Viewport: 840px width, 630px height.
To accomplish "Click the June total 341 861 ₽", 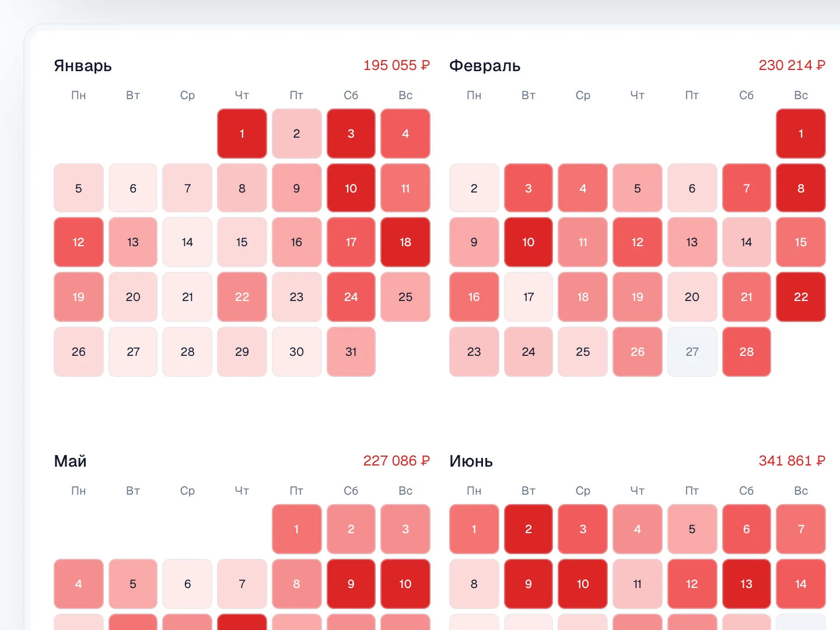I will pyautogui.click(x=792, y=461).
